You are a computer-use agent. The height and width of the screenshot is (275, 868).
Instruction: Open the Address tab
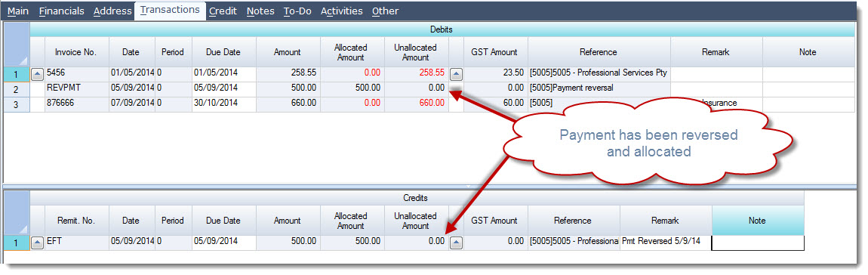(112, 11)
